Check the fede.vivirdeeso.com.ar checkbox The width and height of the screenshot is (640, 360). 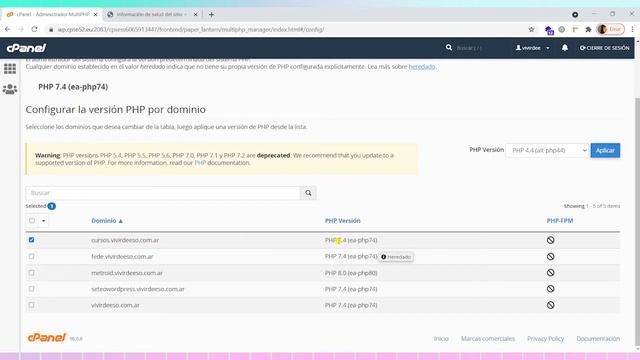[31, 256]
